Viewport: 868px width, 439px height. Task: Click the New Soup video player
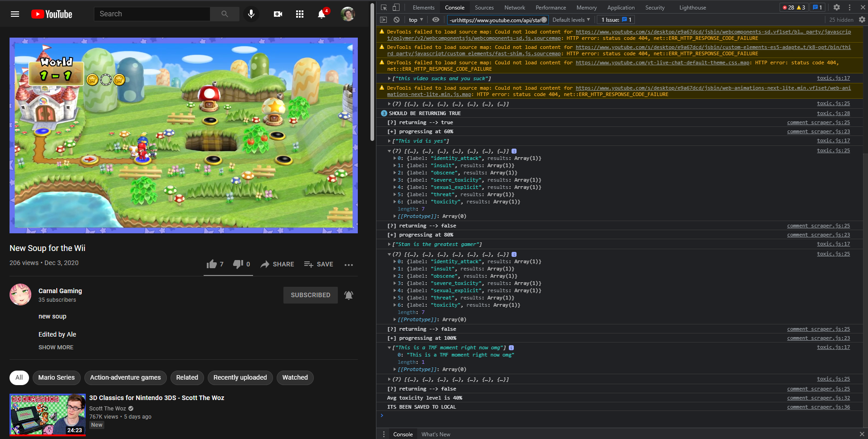(x=184, y=135)
